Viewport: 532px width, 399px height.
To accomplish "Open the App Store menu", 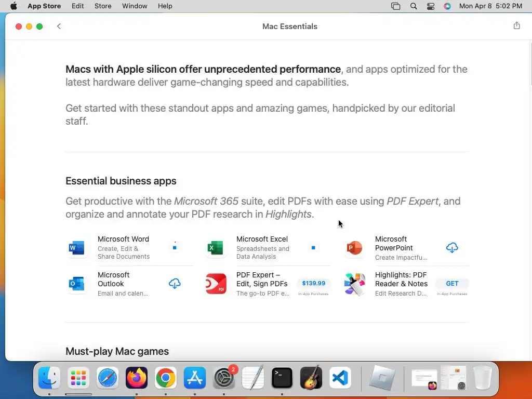I will [44, 6].
